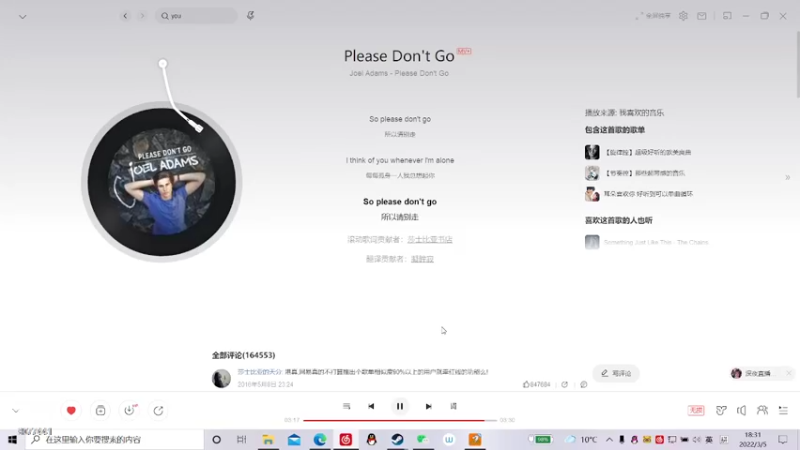Jump to lyric "I think of you whenever I'm alone"
This screenshot has height=450, width=800.
coord(400,160)
